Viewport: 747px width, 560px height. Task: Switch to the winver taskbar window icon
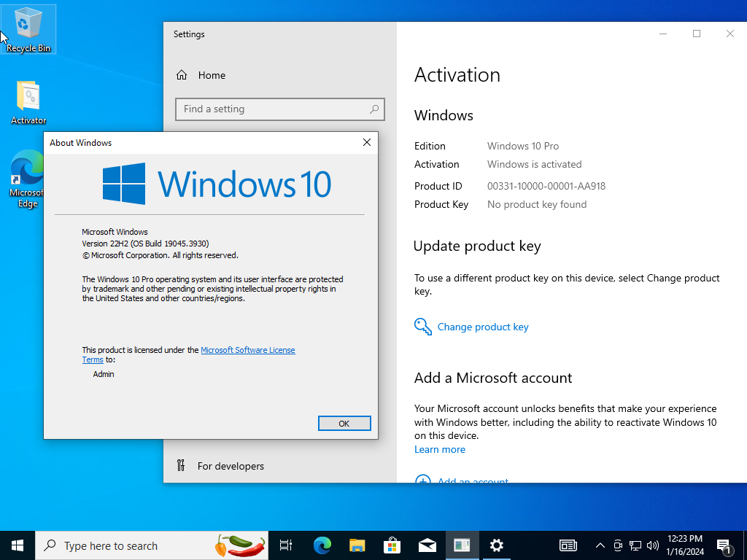[x=462, y=545]
